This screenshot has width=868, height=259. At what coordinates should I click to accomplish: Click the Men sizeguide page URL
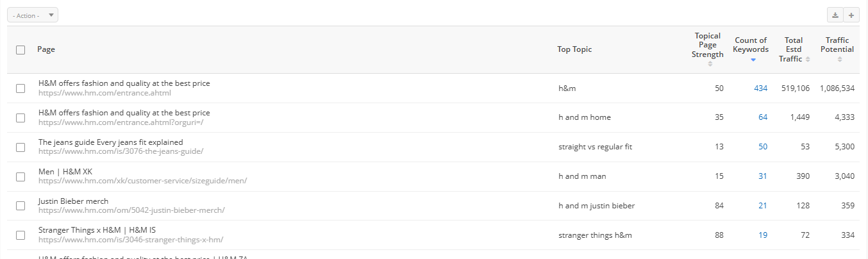tap(142, 181)
